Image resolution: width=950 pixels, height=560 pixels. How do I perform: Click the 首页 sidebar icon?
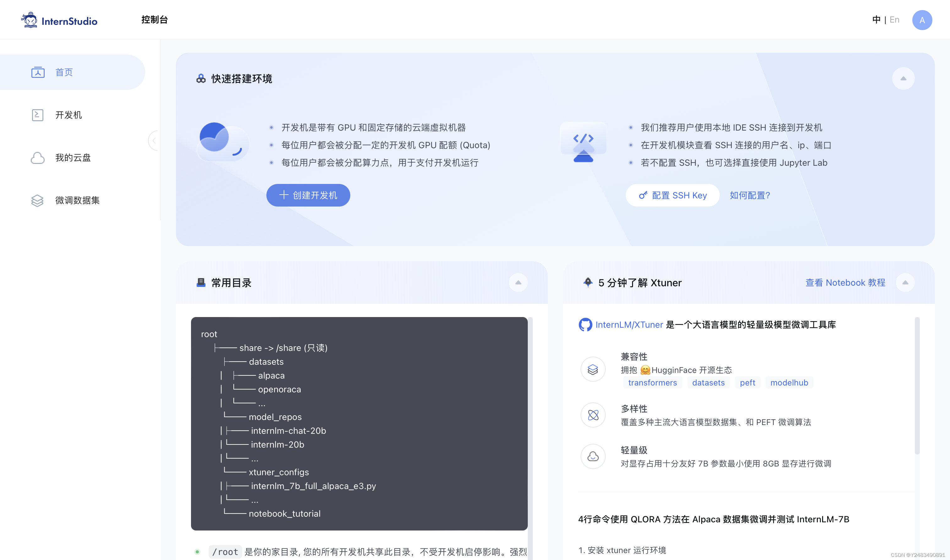(x=38, y=72)
